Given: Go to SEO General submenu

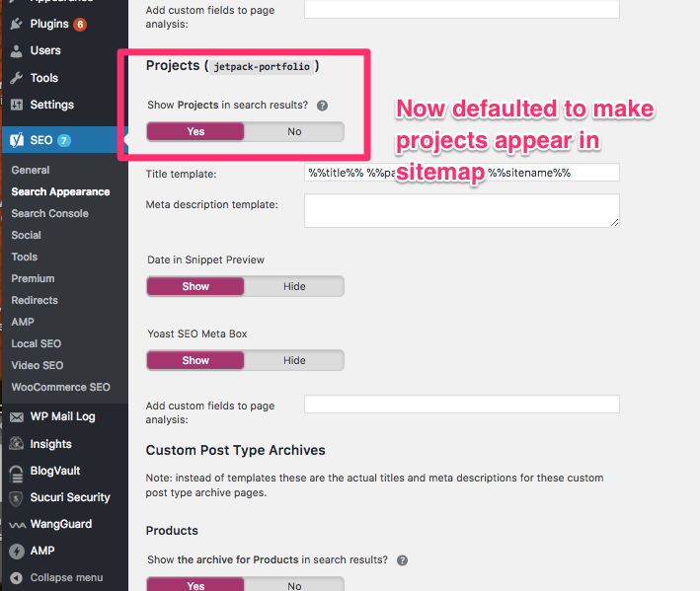Looking at the screenshot, I should click(x=31, y=170).
